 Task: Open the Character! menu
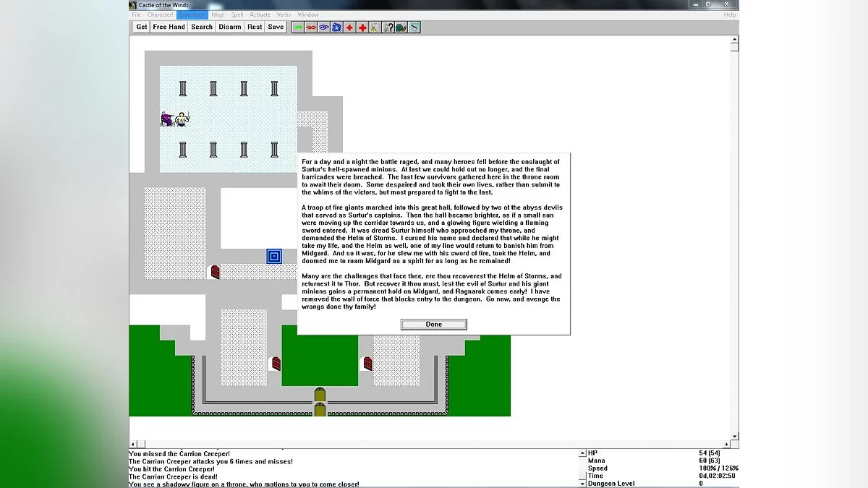coord(160,14)
